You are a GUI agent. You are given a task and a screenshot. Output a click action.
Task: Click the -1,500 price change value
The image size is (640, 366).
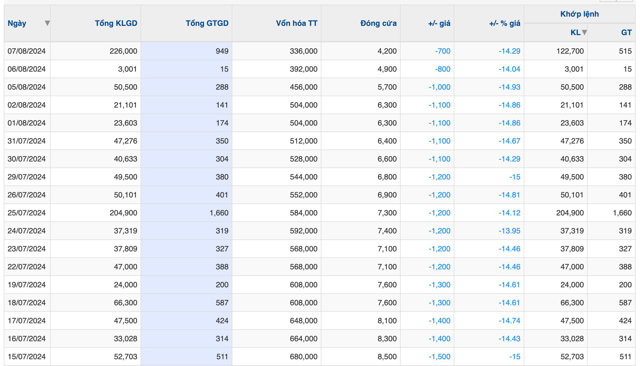(440, 356)
